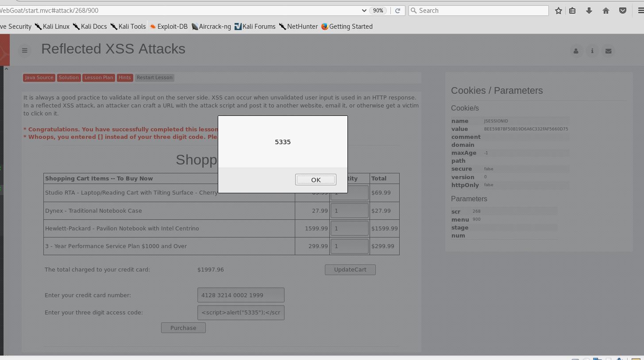Click the WebGoat info icon
The image size is (644, 360).
pos(592,51)
